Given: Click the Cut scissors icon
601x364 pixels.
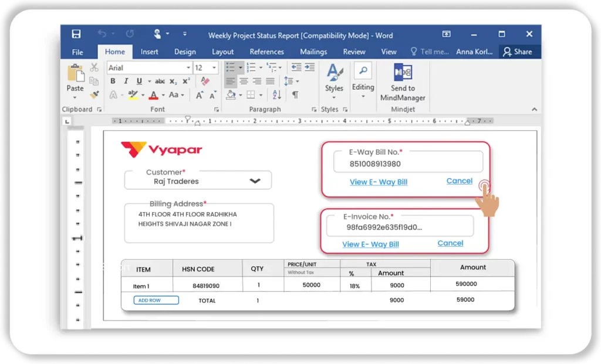Looking at the screenshot, I should 94,68.
